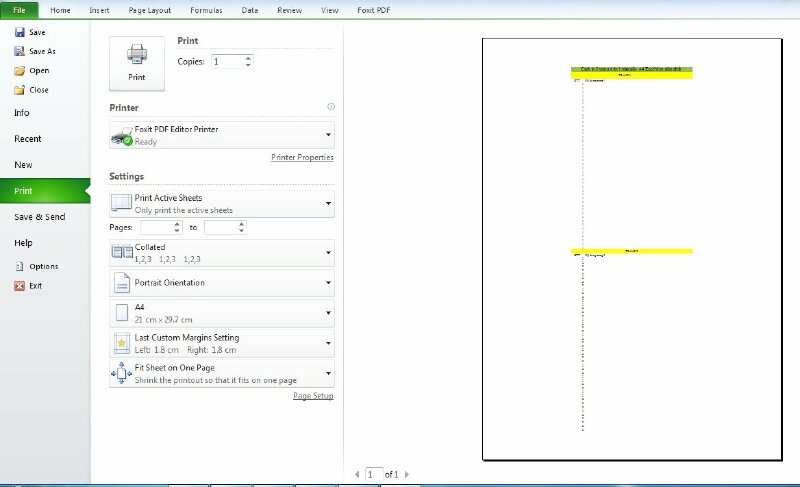Screen dimensions: 800x487
Task: Click the Printer Properties link
Action: click(x=302, y=158)
